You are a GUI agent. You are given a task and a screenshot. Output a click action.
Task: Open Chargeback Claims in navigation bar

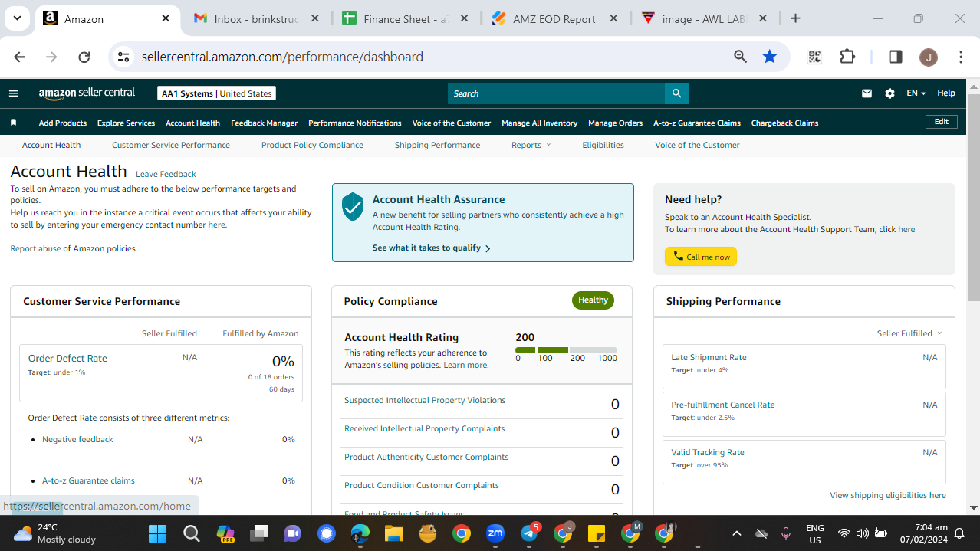(784, 123)
